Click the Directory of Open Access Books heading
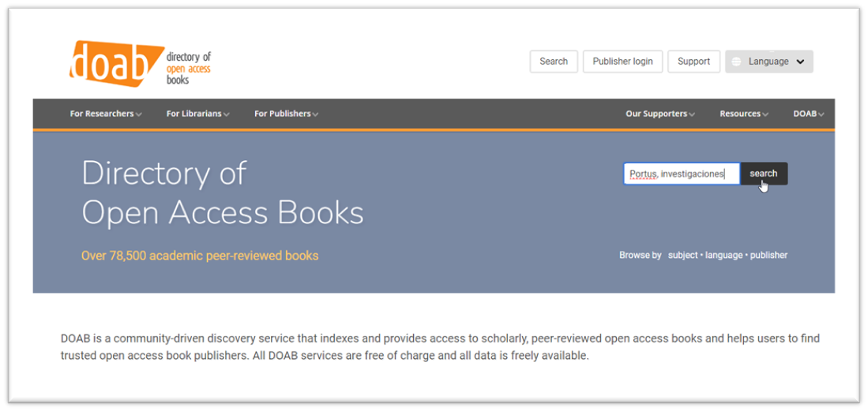This screenshot has width=868, height=411. 222,193
